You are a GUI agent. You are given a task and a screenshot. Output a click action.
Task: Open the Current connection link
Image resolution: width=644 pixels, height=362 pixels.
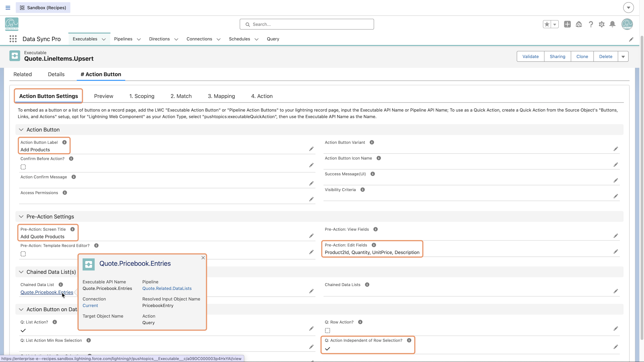point(90,306)
